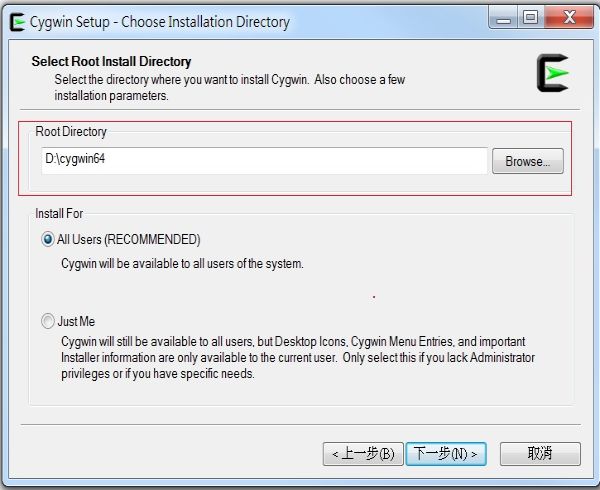
Task: Click description text starting 'Cygwin will still be available'
Action: click(298, 357)
